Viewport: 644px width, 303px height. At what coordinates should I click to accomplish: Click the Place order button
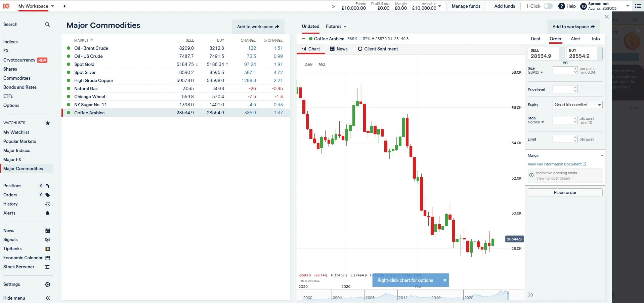[565, 192]
